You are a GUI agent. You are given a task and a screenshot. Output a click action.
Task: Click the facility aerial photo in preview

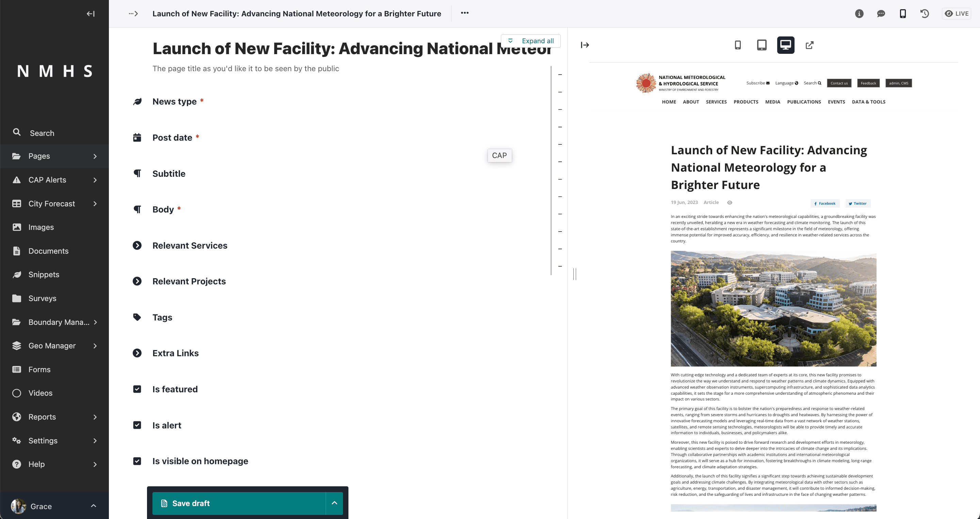[x=773, y=309]
